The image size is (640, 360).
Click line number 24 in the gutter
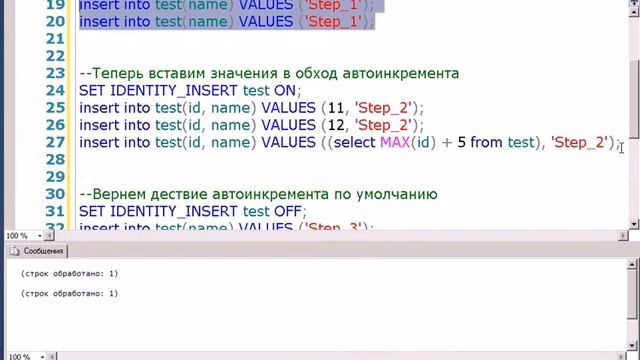pos(56,91)
